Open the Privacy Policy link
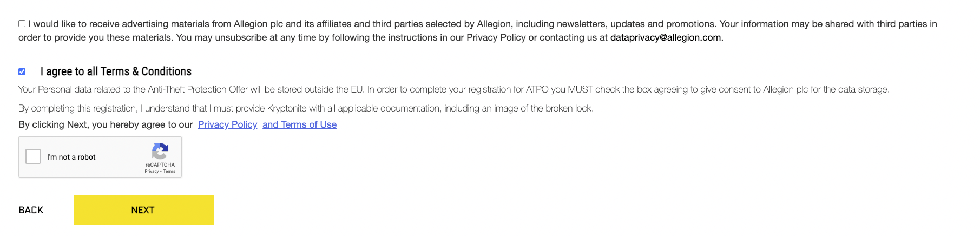This screenshot has width=980, height=236. (227, 124)
